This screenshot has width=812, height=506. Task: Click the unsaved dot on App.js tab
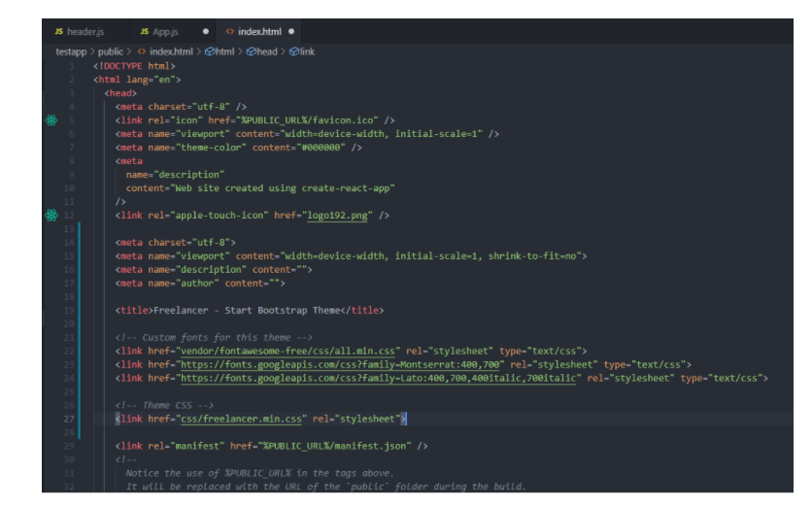206,32
